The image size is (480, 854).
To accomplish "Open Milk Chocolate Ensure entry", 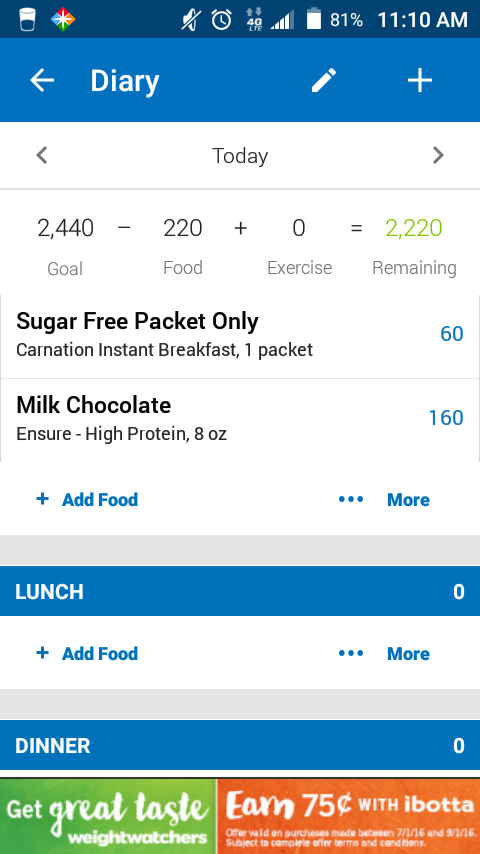I will [x=240, y=420].
